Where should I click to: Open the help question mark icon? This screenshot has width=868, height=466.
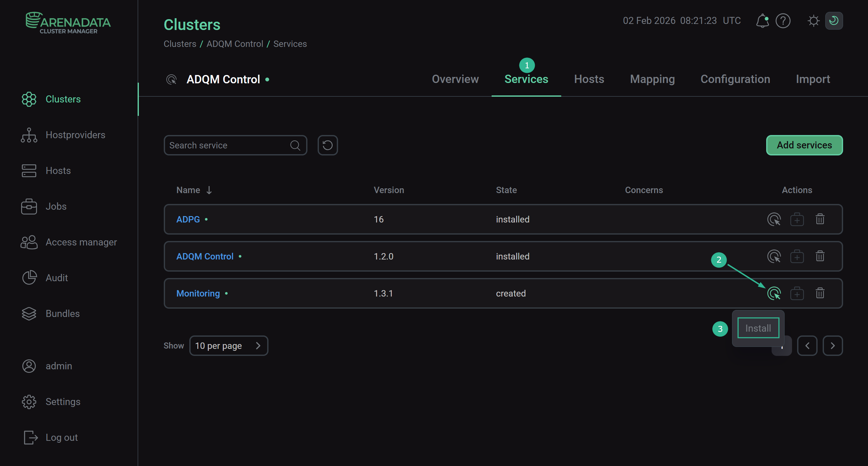coord(783,21)
